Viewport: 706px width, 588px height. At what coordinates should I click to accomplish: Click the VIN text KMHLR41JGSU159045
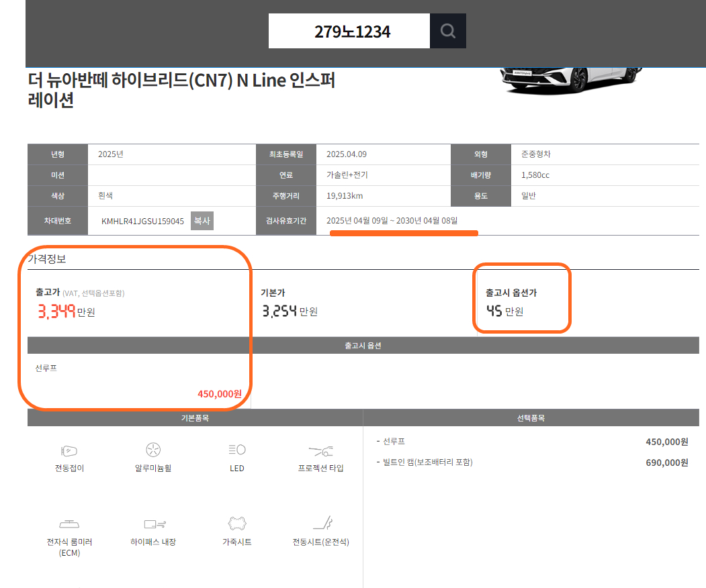pos(142,222)
